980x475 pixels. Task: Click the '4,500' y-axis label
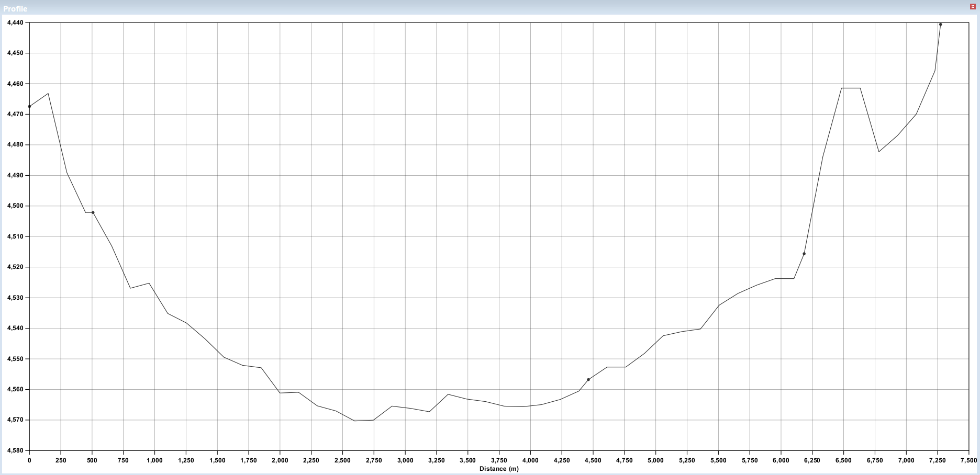point(15,206)
